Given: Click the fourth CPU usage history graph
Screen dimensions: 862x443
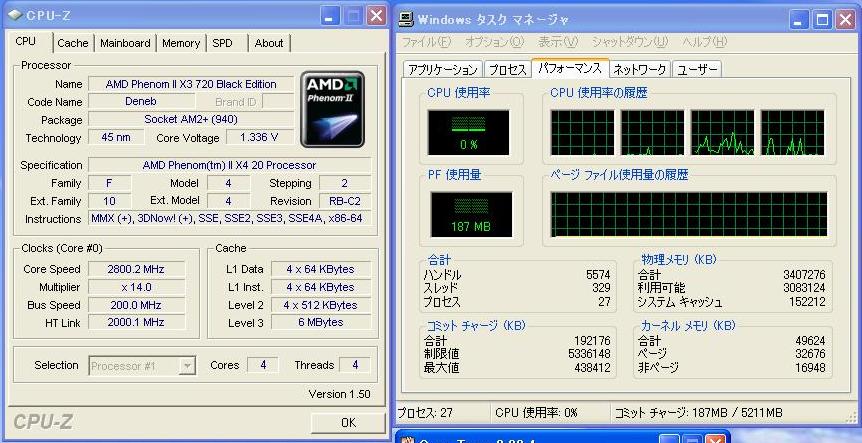Looking at the screenshot, I should click(792, 132).
